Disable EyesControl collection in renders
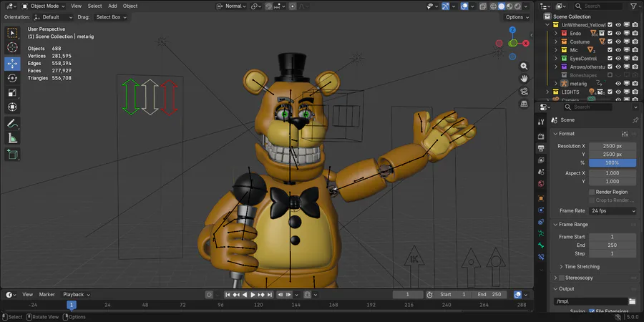644x322 pixels. (635, 59)
